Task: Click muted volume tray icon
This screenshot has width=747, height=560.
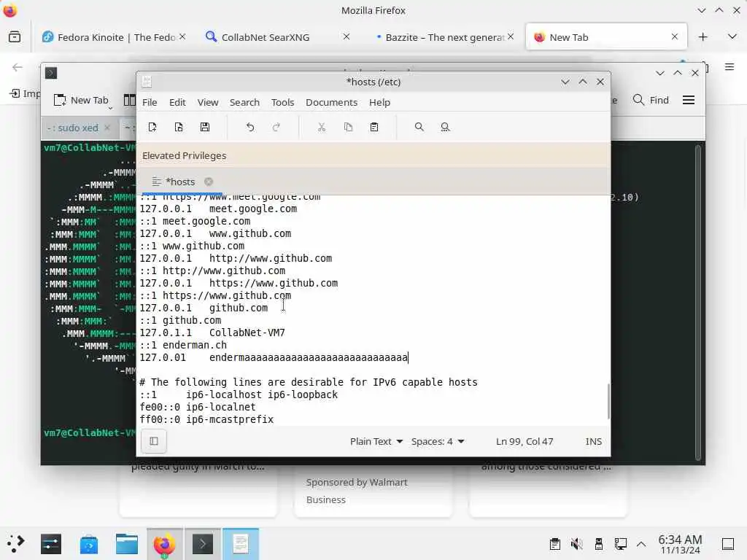Action: tap(576, 544)
